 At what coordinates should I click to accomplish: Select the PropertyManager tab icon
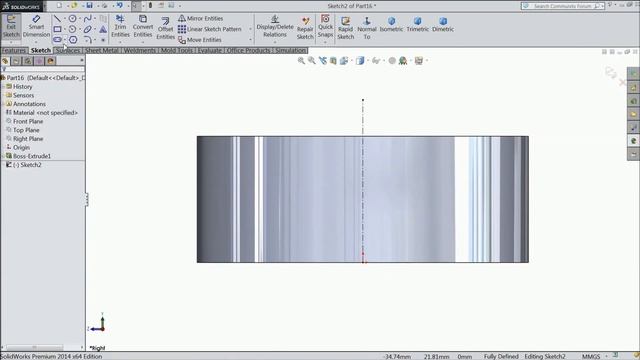point(16,61)
